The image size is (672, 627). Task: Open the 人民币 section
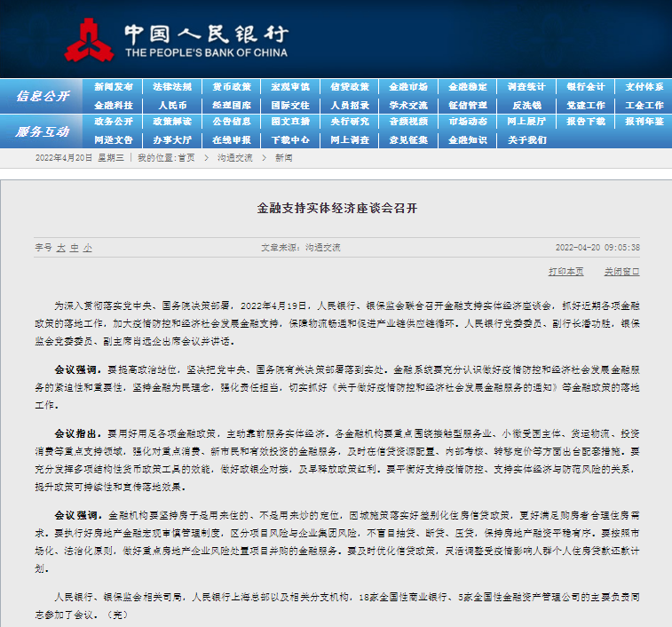[x=172, y=106]
